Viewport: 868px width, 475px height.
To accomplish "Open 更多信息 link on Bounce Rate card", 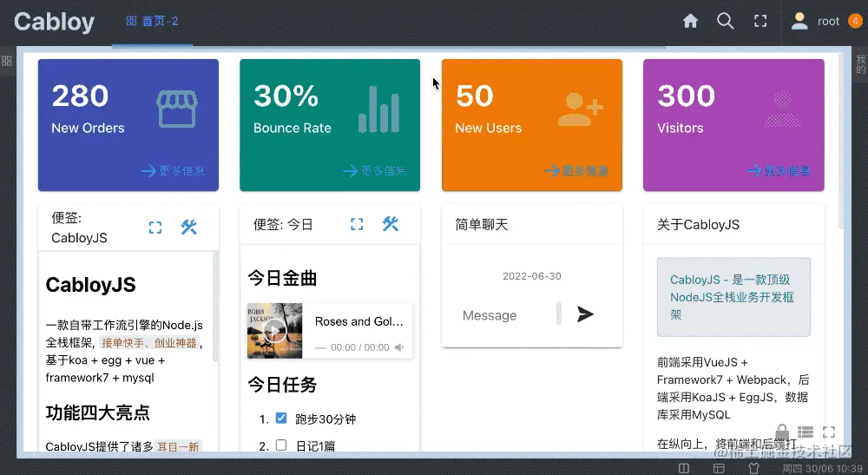I will [x=374, y=170].
